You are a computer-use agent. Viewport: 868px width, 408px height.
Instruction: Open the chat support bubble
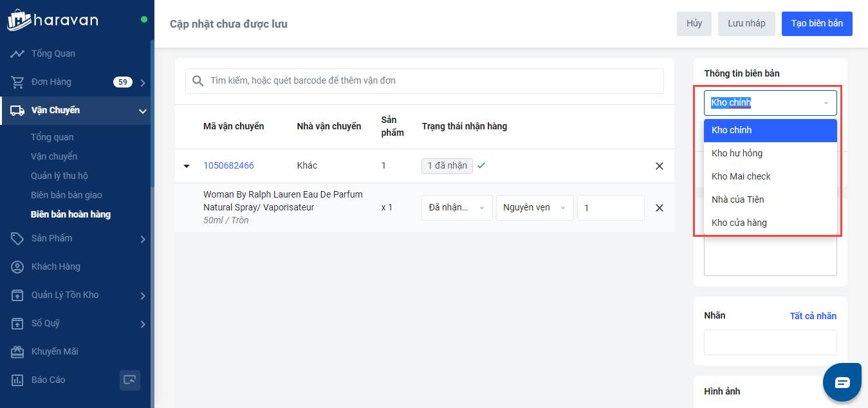coord(842,382)
